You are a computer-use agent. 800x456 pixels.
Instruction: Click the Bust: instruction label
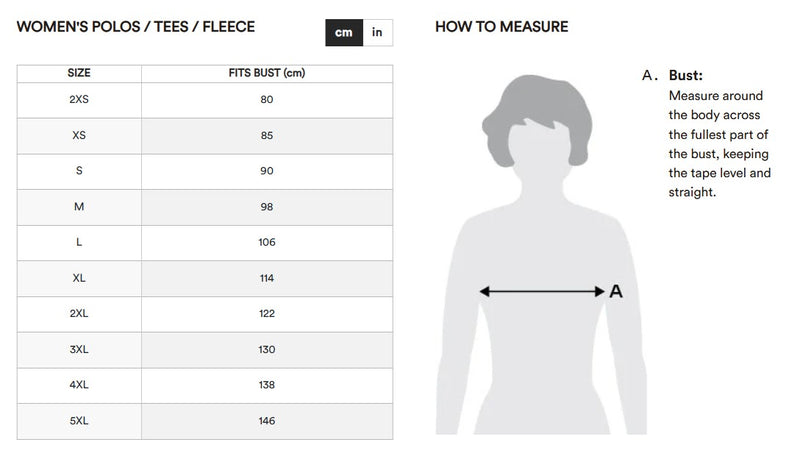(686, 75)
